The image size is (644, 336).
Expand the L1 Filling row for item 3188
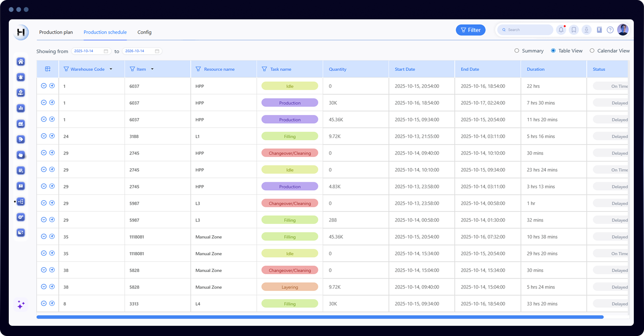click(x=44, y=136)
